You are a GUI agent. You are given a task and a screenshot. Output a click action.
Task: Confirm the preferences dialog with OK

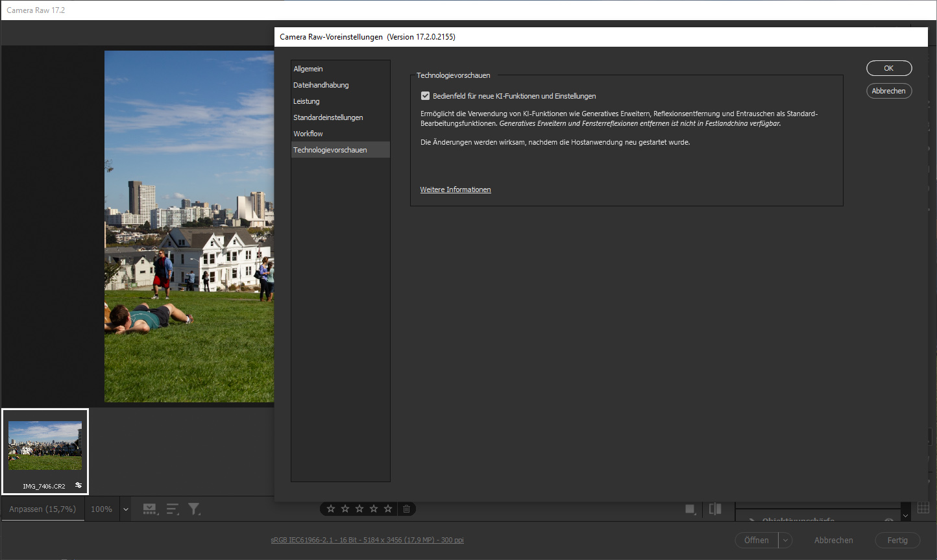pyautogui.click(x=889, y=68)
